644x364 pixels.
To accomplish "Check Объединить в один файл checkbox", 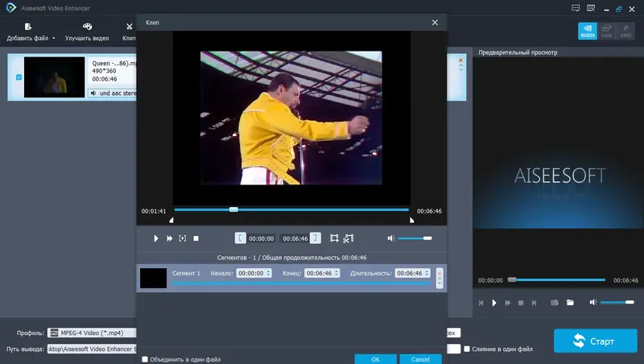I will pyautogui.click(x=145, y=359).
